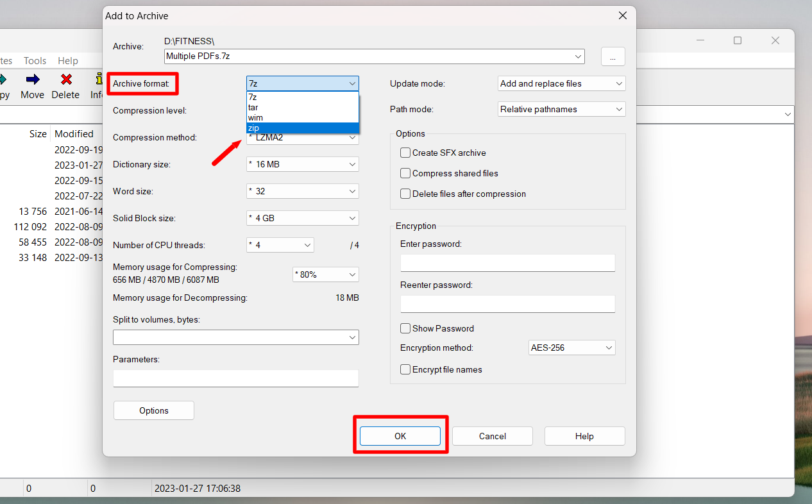This screenshot has height=504, width=812.
Task: Click the Help button in dialog
Action: pos(585,436)
